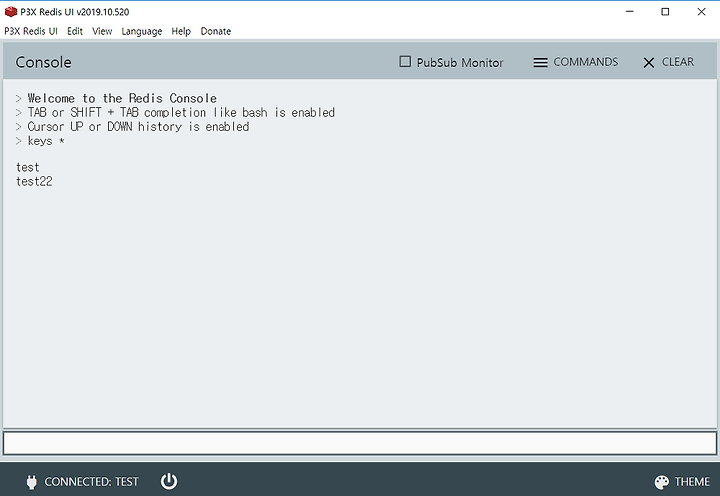Screen dimensions: 720x496
Task: Open the COMMANDS list
Action: [575, 62]
